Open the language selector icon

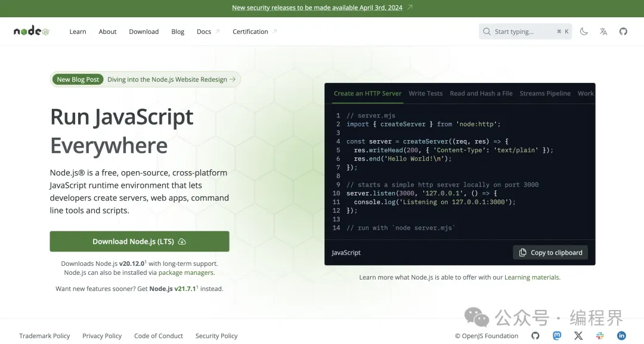[603, 32]
